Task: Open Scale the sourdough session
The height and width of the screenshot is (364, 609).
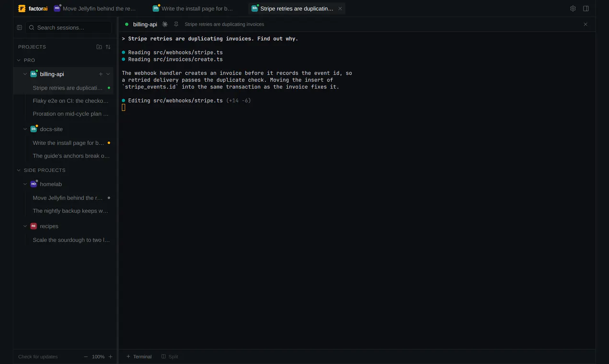Action: (x=71, y=240)
